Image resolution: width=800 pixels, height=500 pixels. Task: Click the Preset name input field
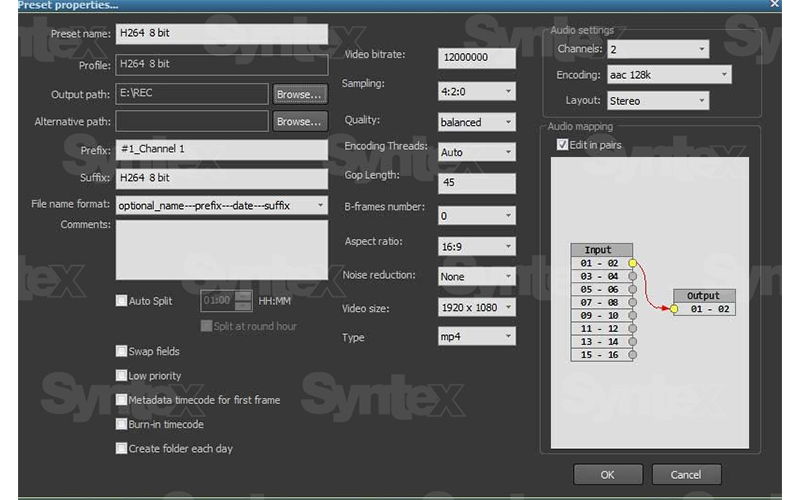(221, 33)
